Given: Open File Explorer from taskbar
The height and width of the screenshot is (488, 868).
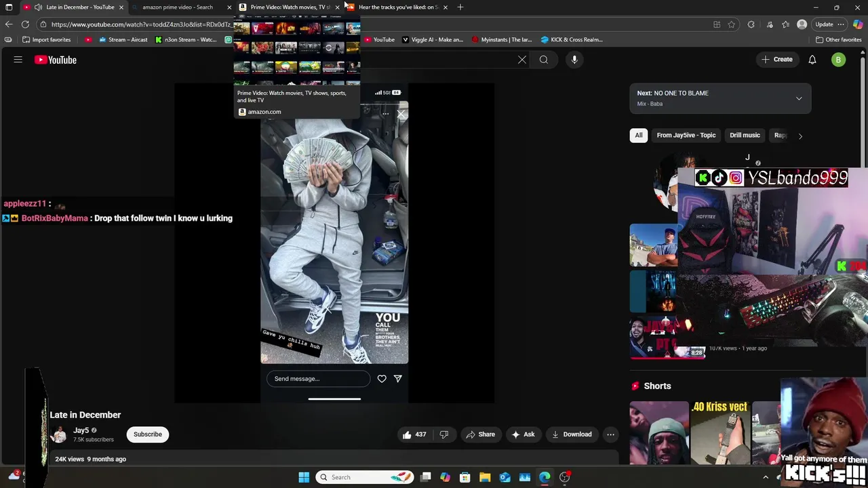Looking at the screenshot, I should point(485,477).
